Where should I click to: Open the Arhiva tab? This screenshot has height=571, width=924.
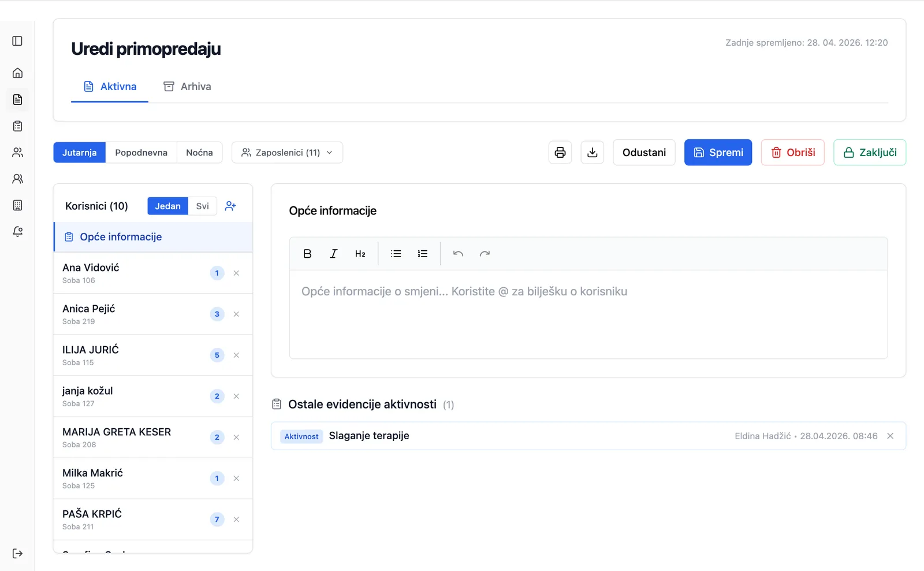pos(187,87)
